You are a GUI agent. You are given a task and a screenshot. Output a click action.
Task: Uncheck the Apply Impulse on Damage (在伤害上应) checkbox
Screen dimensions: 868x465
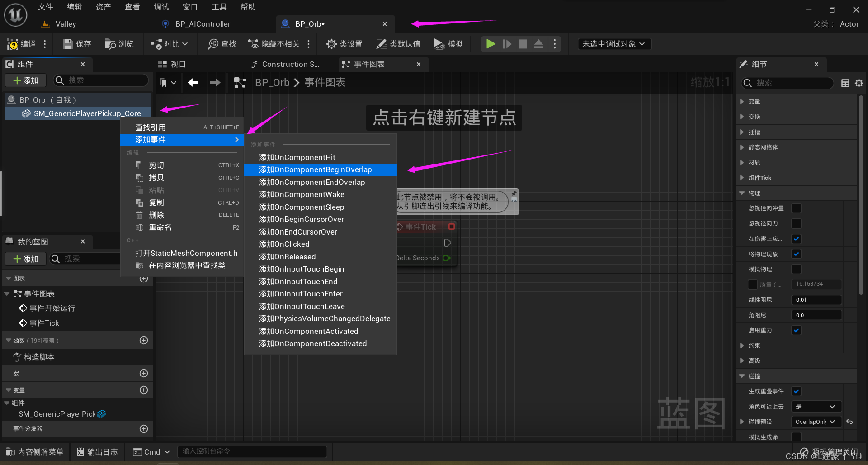pyautogui.click(x=797, y=239)
